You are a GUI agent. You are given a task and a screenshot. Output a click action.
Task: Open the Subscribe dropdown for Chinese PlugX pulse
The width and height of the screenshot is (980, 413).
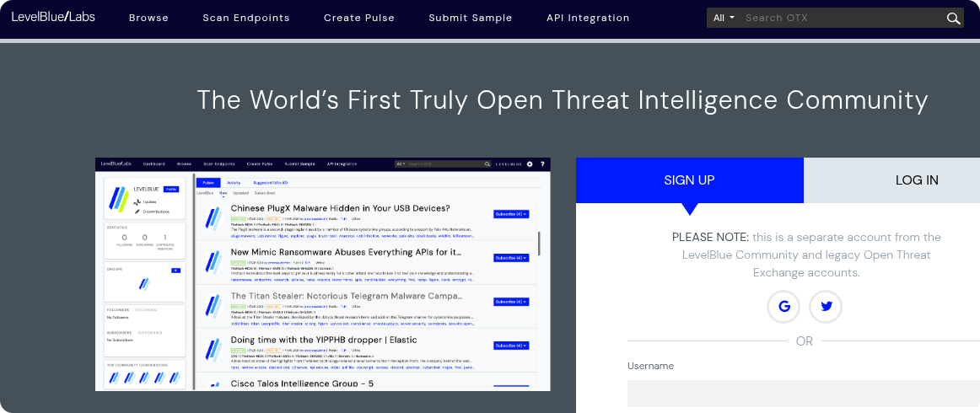pos(510,214)
